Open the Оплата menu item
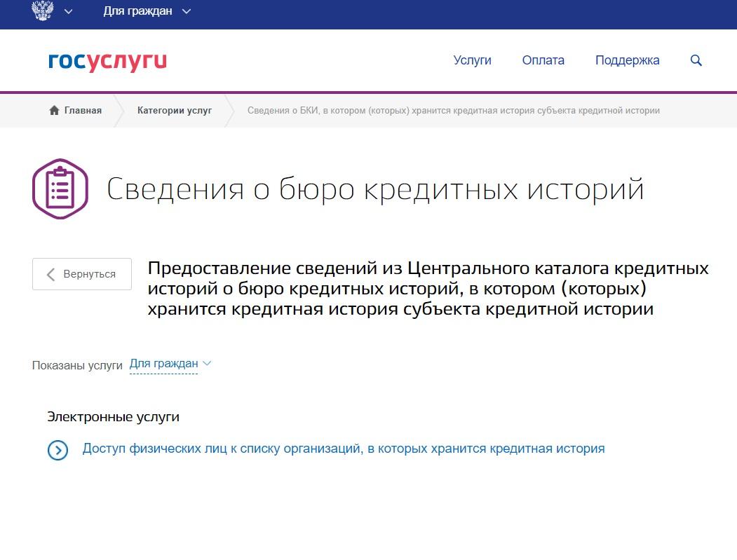Viewport: 737px width, 560px height. (543, 60)
